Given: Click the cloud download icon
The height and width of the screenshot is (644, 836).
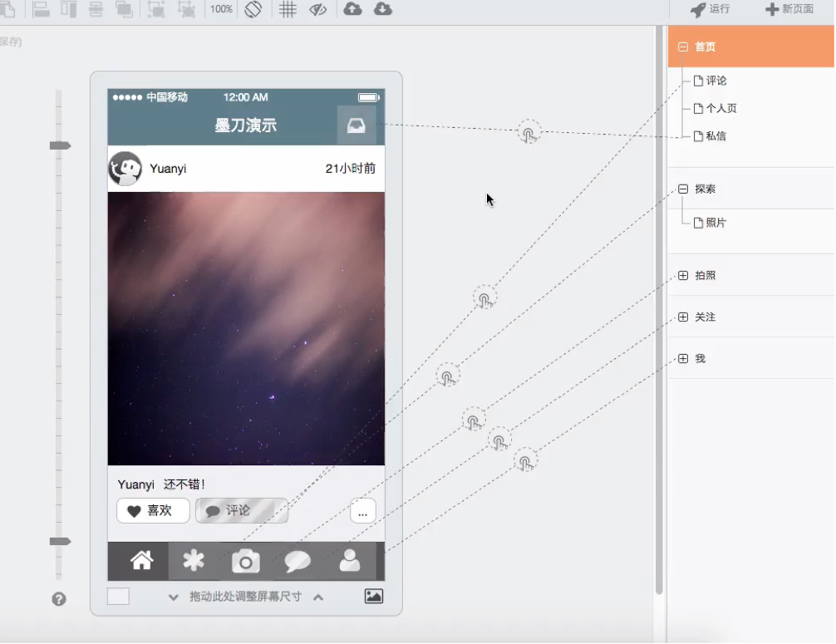Looking at the screenshot, I should 382,9.
